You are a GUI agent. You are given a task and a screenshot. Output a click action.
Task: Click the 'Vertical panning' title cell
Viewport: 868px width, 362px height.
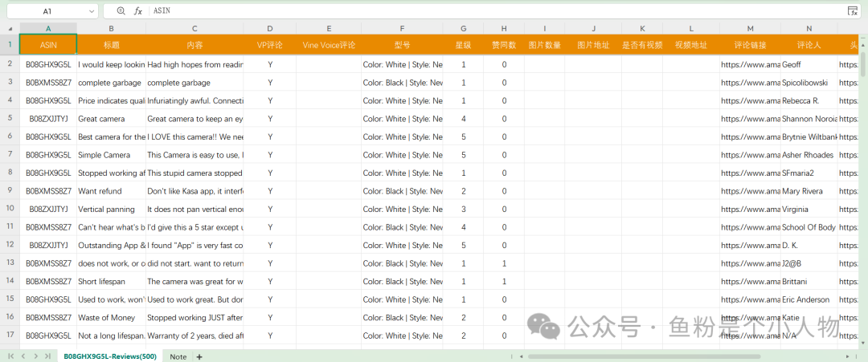point(111,209)
